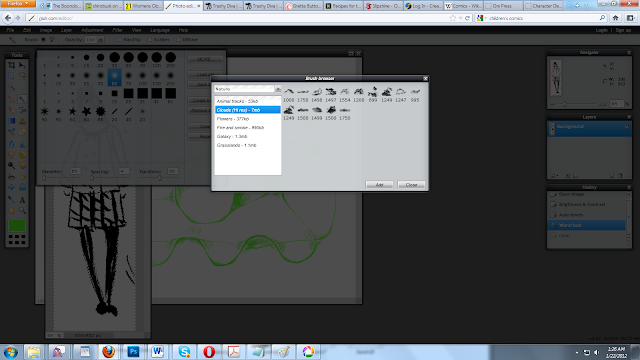The height and width of the screenshot is (360, 640).
Task: Select the Zoom magnifier tool
Action: coord(22,211)
